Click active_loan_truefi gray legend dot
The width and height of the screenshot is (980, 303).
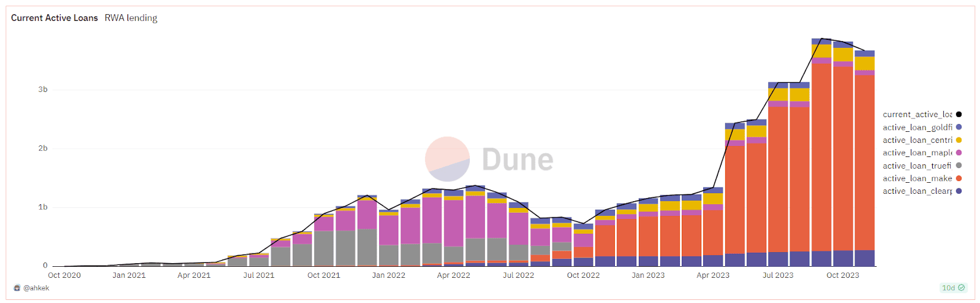(959, 166)
